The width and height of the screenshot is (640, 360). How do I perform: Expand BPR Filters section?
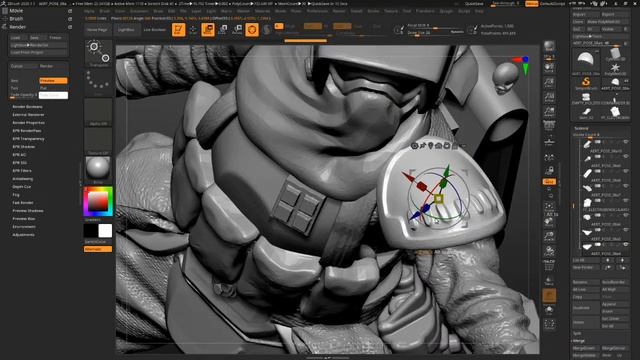coord(22,171)
